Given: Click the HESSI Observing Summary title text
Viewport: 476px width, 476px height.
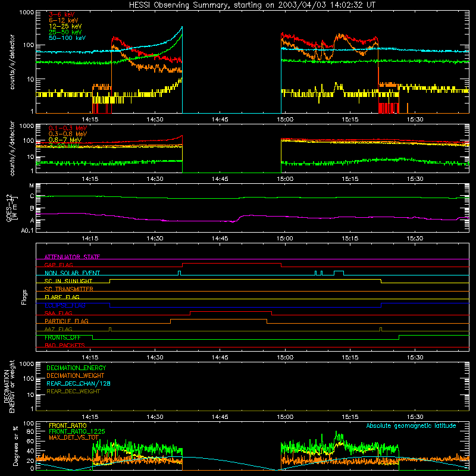Looking at the screenshot, I should 252,5.
